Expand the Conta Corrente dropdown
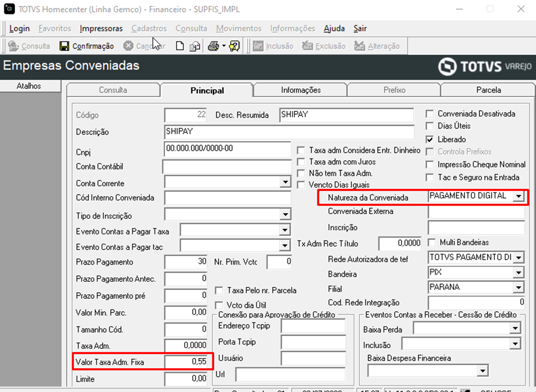Viewport: 536px width, 392px height. [x=285, y=182]
